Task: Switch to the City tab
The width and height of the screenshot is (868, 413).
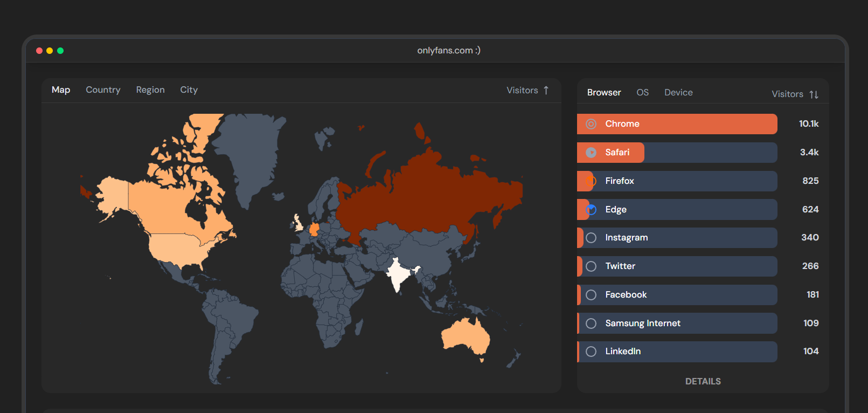Action: point(189,90)
